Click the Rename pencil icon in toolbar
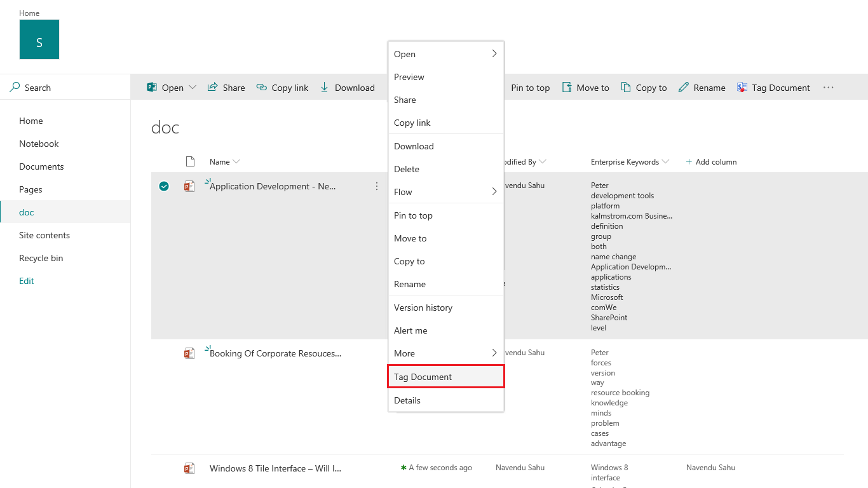The image size is (868, 488). (684, 88)
